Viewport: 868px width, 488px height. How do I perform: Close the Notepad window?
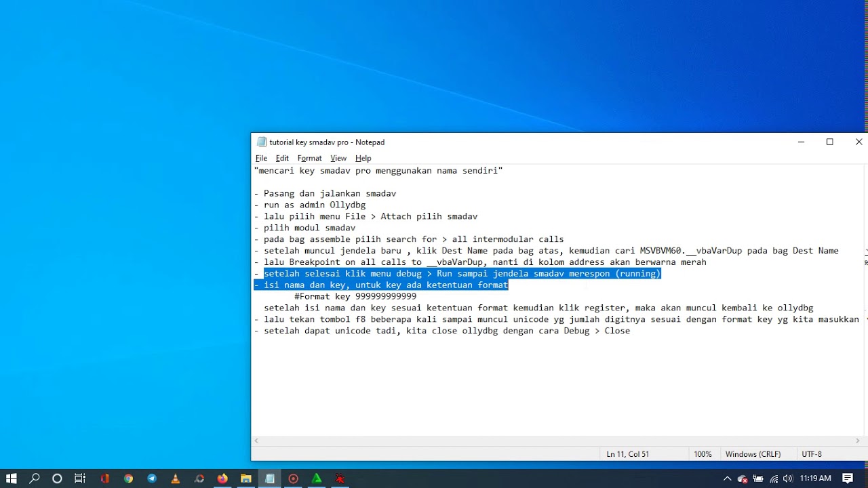[859, 142]
